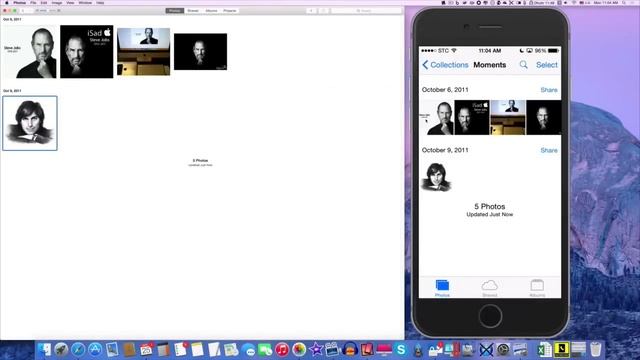Switch to the Projects tab in the Mac Photos toolbar
The height and width of the screenshot is (360, 640).
(x=230, y=11)
